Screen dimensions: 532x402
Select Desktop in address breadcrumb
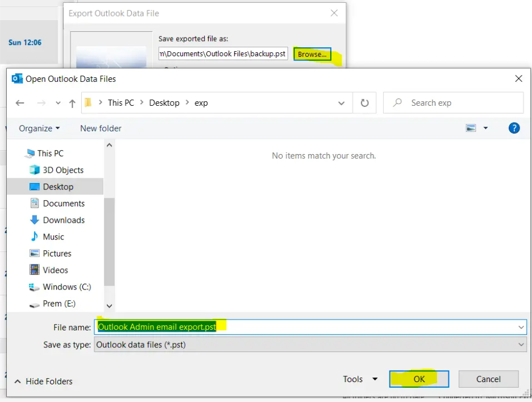pyautogui.click(x=164, y=103)
